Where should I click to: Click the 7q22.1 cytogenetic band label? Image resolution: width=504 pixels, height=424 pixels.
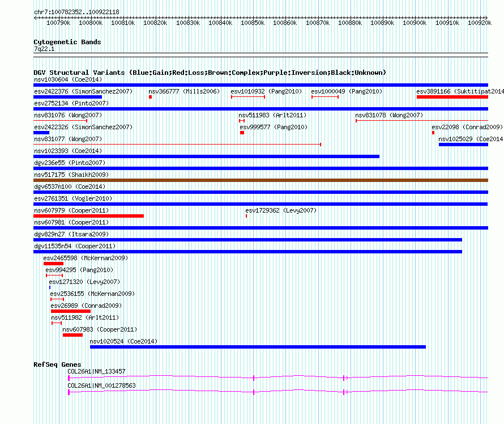44,49
